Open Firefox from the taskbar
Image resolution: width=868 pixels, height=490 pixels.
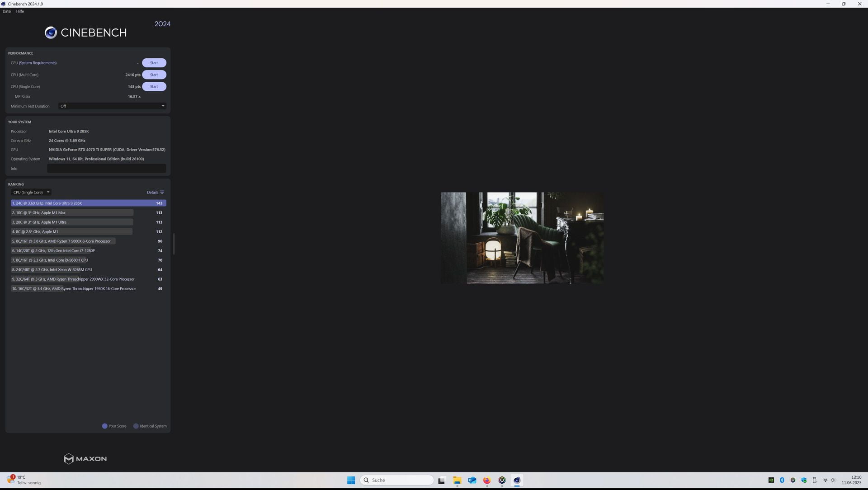click(x=487, y=480)
